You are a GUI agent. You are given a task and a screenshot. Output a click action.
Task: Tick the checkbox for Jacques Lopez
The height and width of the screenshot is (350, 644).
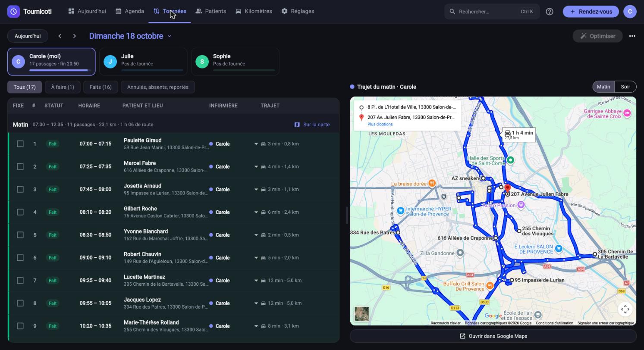20,303
